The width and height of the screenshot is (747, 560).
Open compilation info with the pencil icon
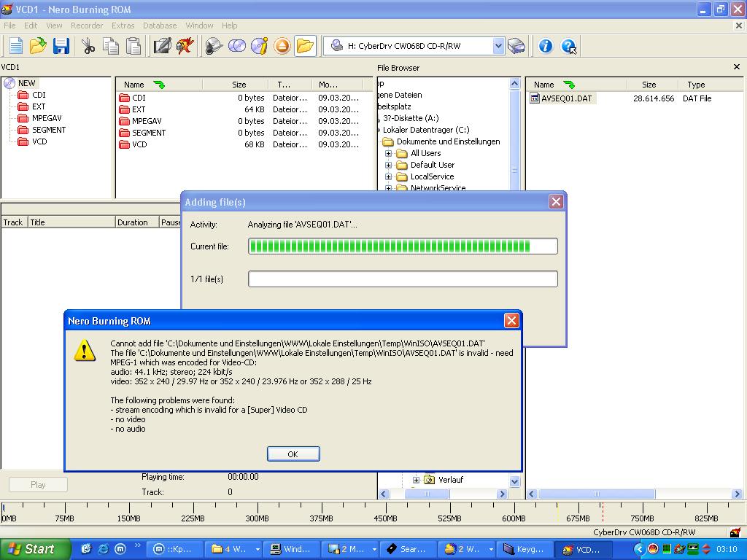[162, 46]
